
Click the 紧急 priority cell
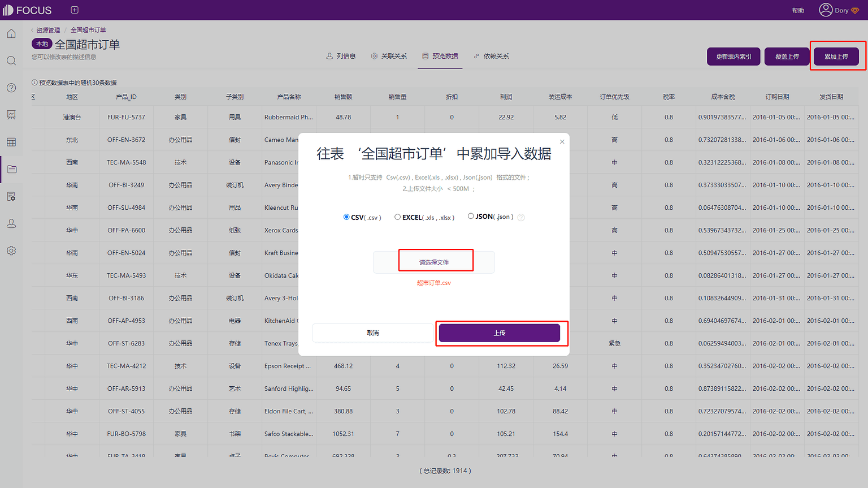point(615,343)
